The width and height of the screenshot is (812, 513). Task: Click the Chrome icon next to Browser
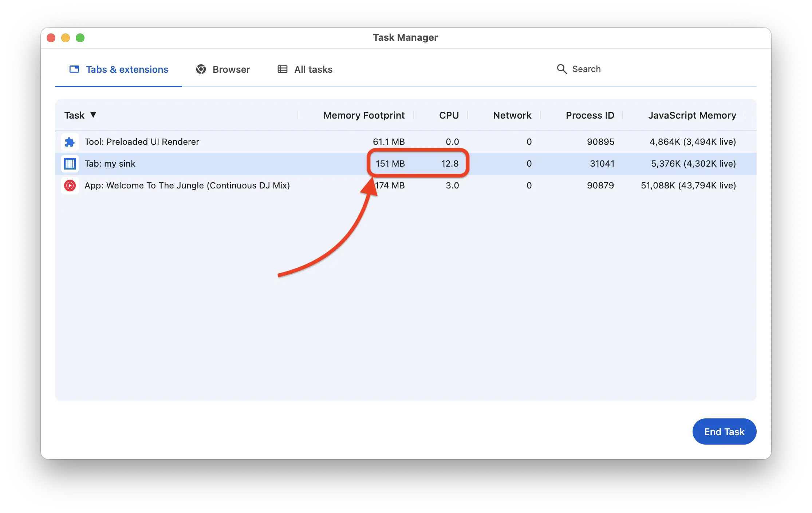point(201,69)
